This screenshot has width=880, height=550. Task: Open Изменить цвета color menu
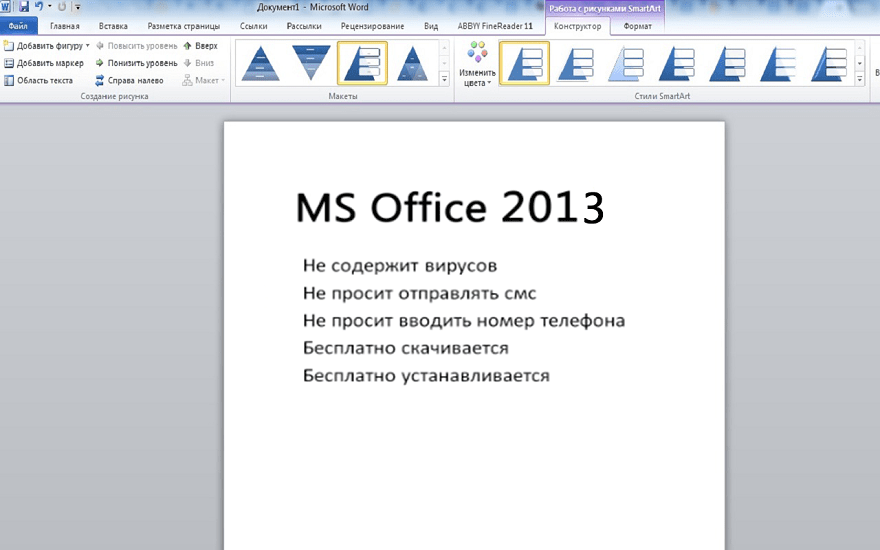point(477,64)
